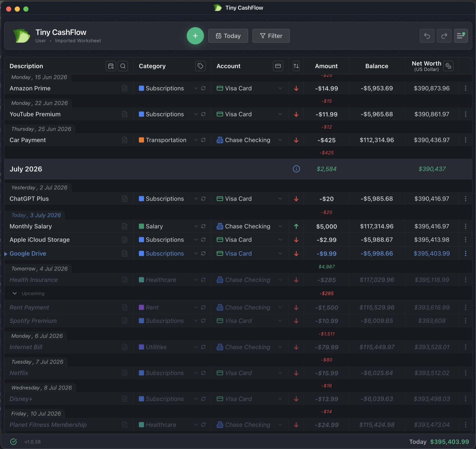
Task: Open the note icon for Amazon Prime
Action: click(x=125, y=88)
